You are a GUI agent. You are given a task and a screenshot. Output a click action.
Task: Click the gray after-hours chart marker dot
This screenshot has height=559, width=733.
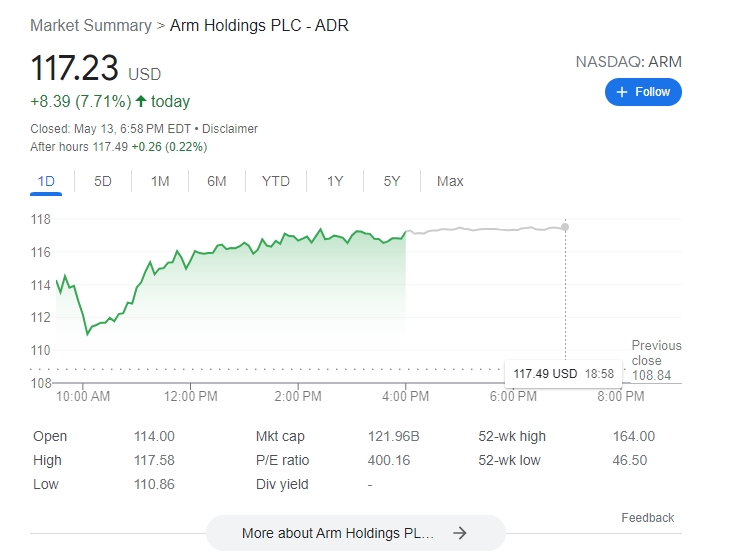coord(565,227)
